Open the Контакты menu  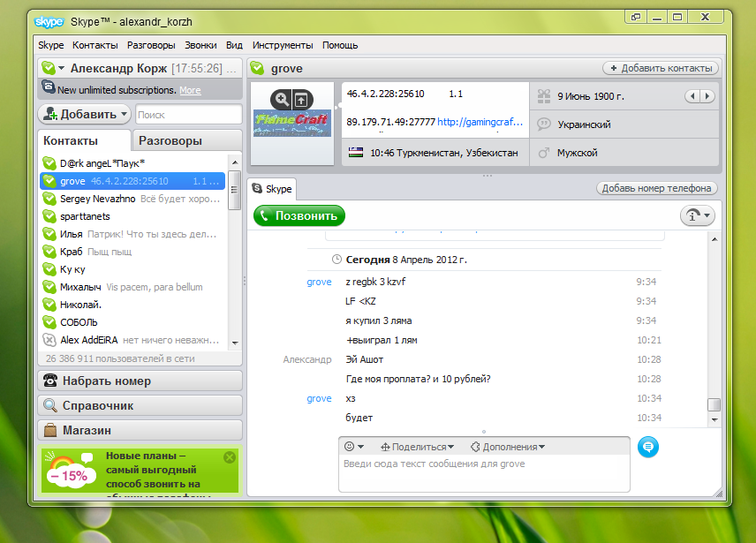coord(95,45)
